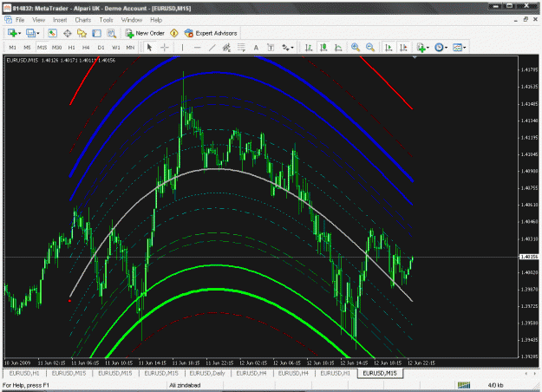The height and width of the screenshot is (392, 542).
Task: Expand the New Chart dropdown arrow
Action: tap(20, 34)
